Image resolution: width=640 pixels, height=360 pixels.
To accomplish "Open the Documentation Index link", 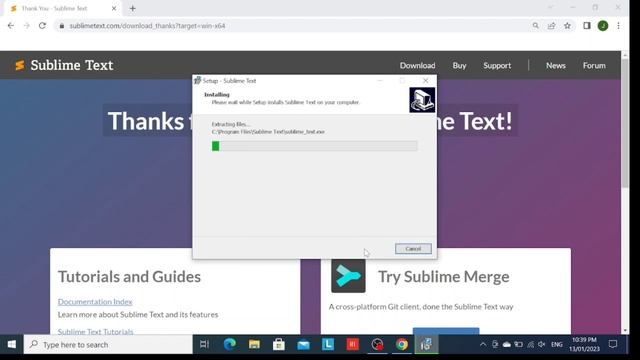I will point(95,302).
